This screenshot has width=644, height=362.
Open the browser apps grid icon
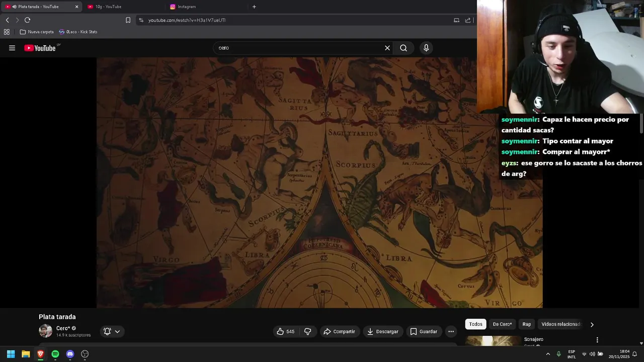coord(7,32)
